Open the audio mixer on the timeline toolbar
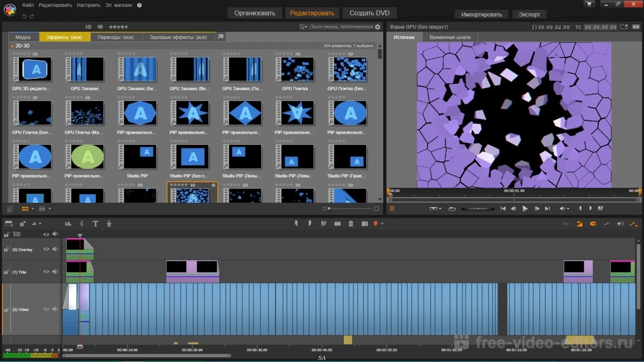644x362 pixels. point(68,224)
